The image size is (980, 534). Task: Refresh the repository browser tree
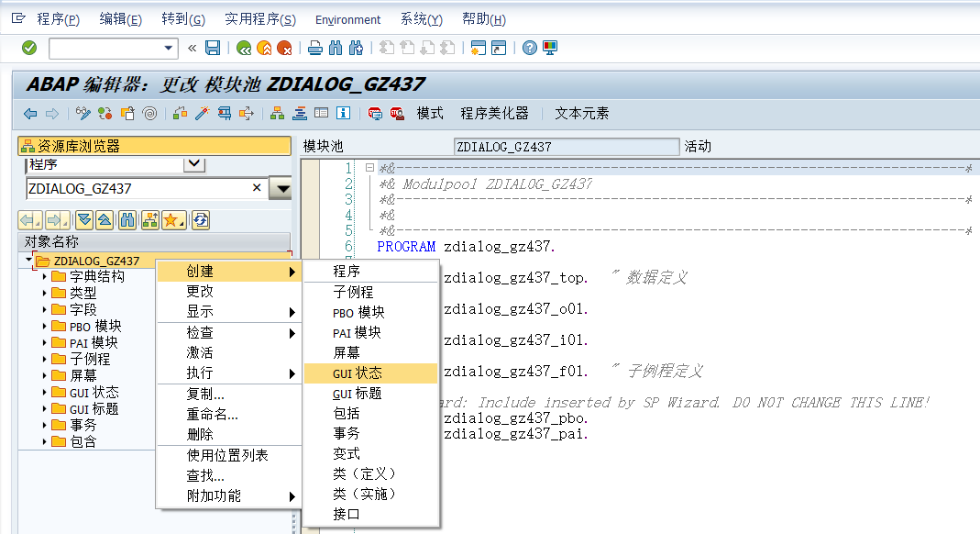click(201, 219)
